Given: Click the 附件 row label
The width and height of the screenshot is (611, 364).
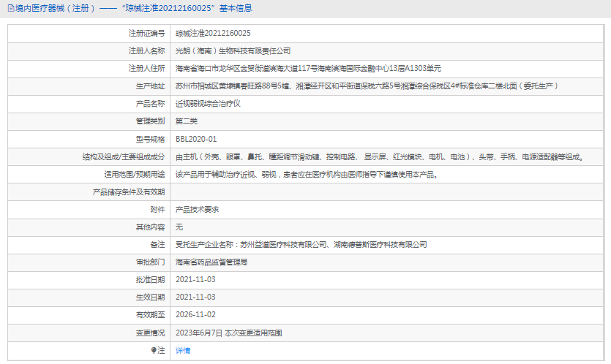Looking at the screenshot, I should pyautogui.click(x=157, y=210).
